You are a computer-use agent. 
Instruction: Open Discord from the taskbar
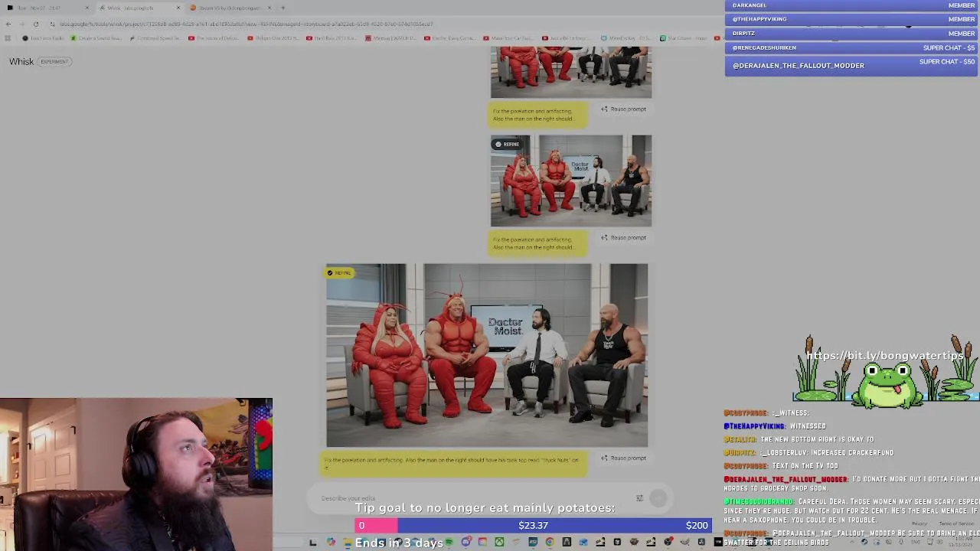(x=465, y=542)
